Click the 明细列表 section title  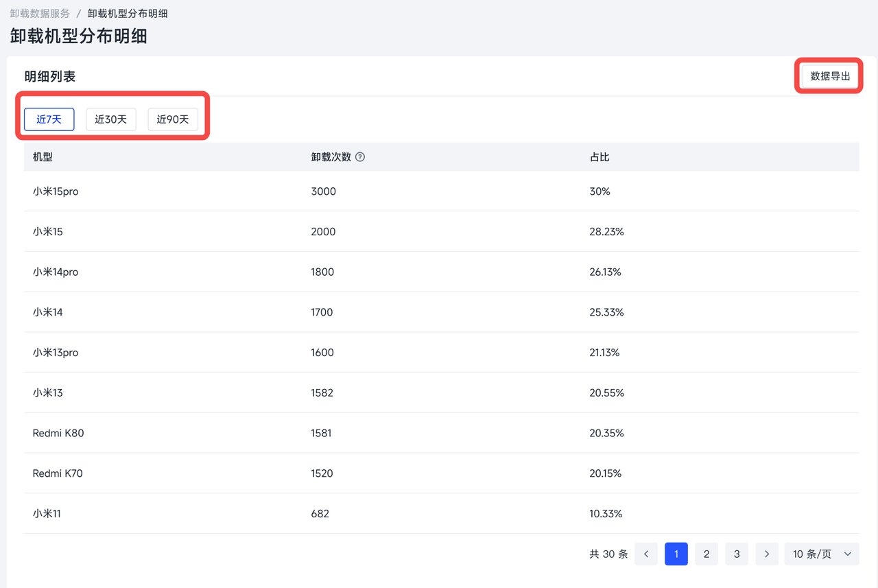[50, 76]
